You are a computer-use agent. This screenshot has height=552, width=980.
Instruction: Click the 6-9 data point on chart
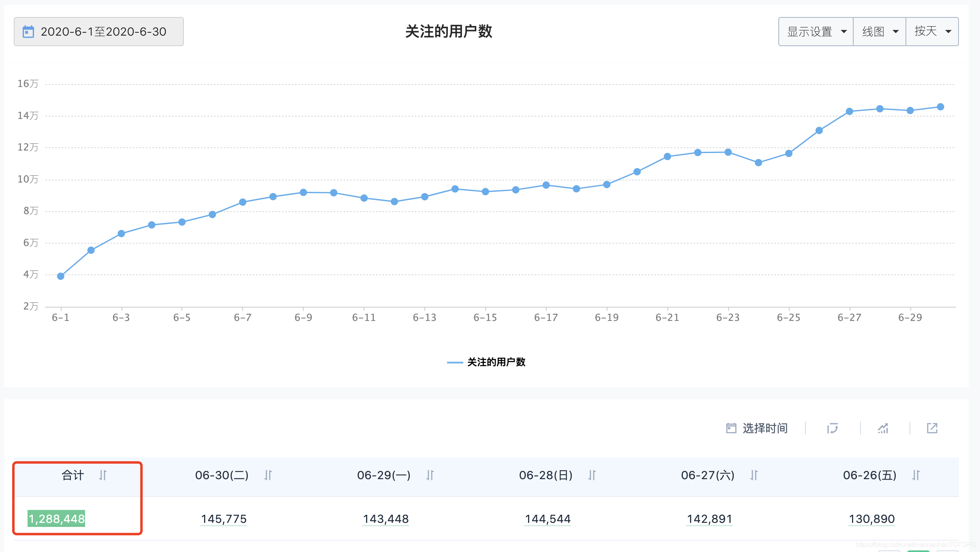pyautogui.click(x=303, y=192)
